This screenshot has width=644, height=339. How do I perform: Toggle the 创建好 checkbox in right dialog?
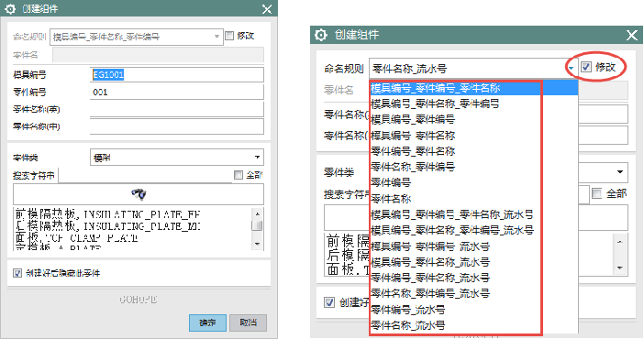329,302
